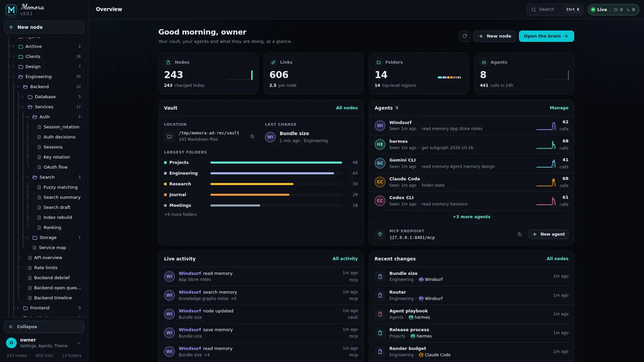
Task: Collapse the sidebar
Action: (44, 327)
